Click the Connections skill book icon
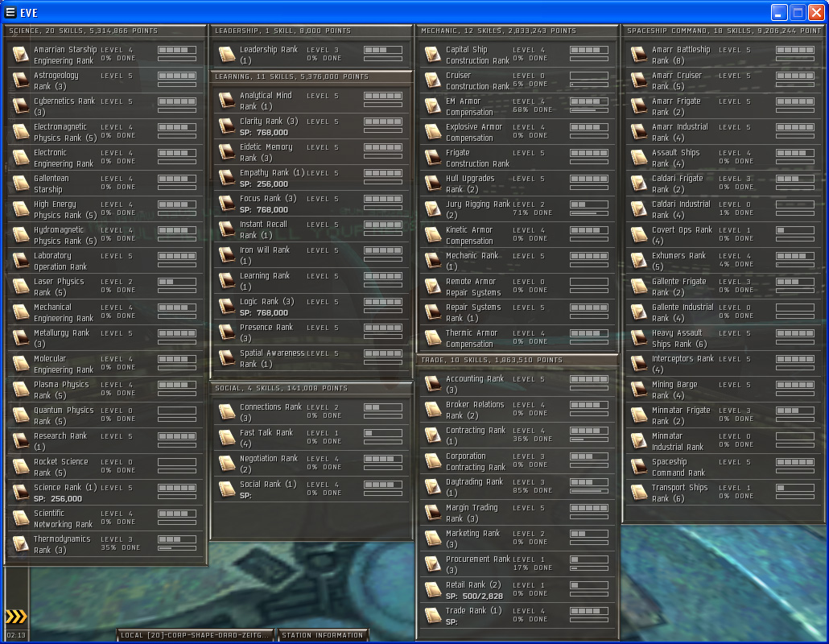Viewport: 829px width, 644px height. pyautogui.click(x=227, y=412)
